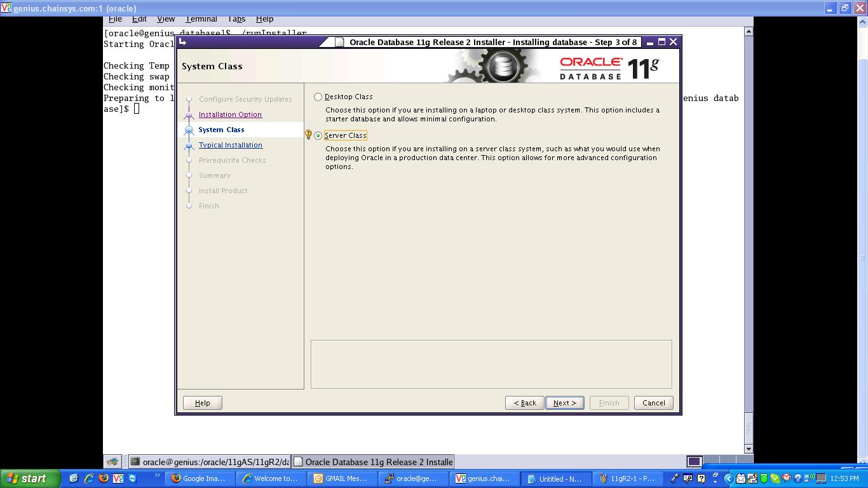Open the terminal Edit menu
The image size is (868, 488).
(139, 19)
